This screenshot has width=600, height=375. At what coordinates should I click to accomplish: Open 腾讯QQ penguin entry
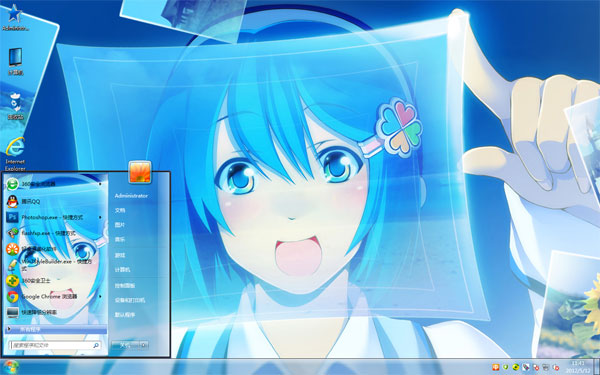[55, 201]
